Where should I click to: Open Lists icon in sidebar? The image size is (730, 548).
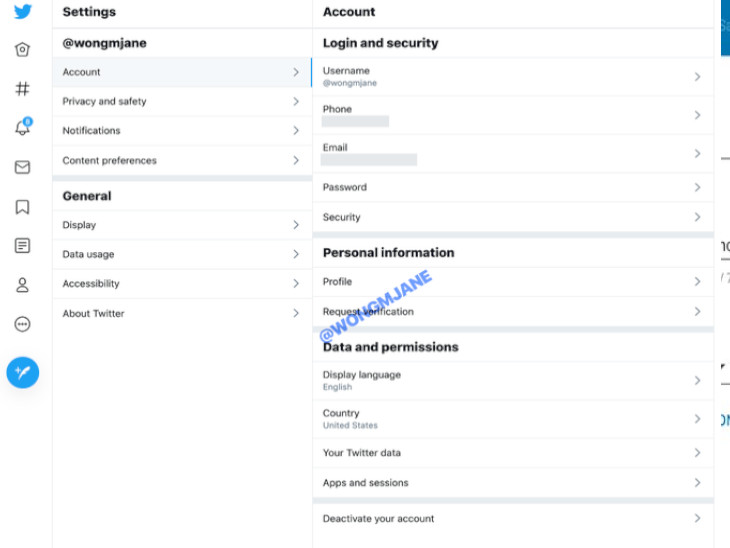(23, 246)
